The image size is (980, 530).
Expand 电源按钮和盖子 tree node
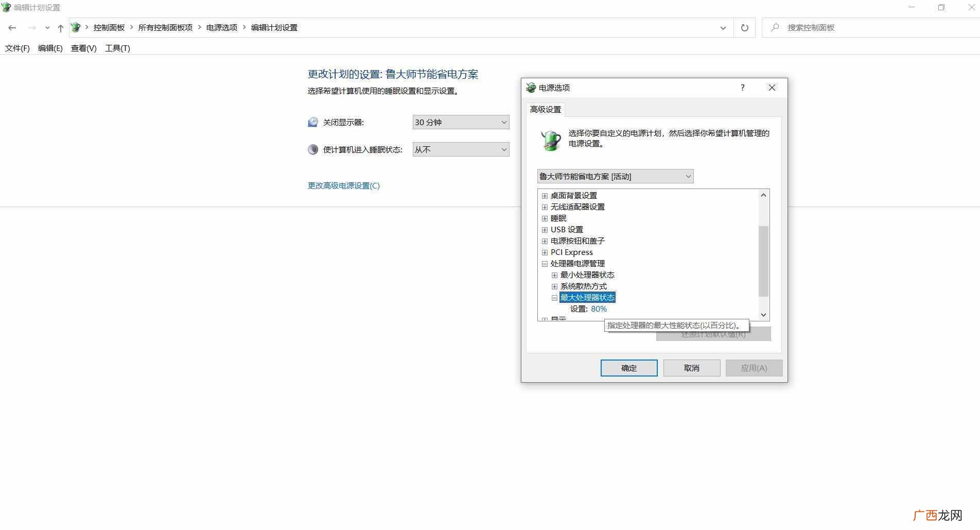pyautogui.click(x=545, y=241)
